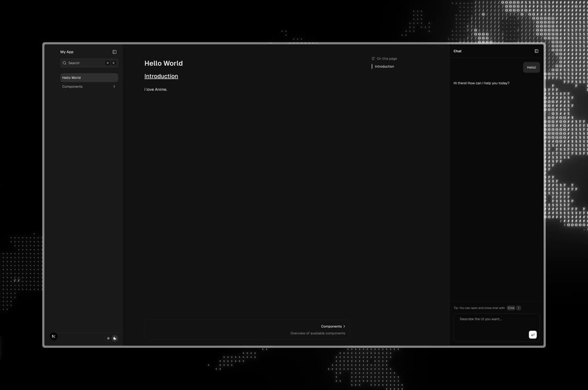Click the assistant reply 'Hi there!' message
Viewport: 588px width, 390px height.
(481, 83)
